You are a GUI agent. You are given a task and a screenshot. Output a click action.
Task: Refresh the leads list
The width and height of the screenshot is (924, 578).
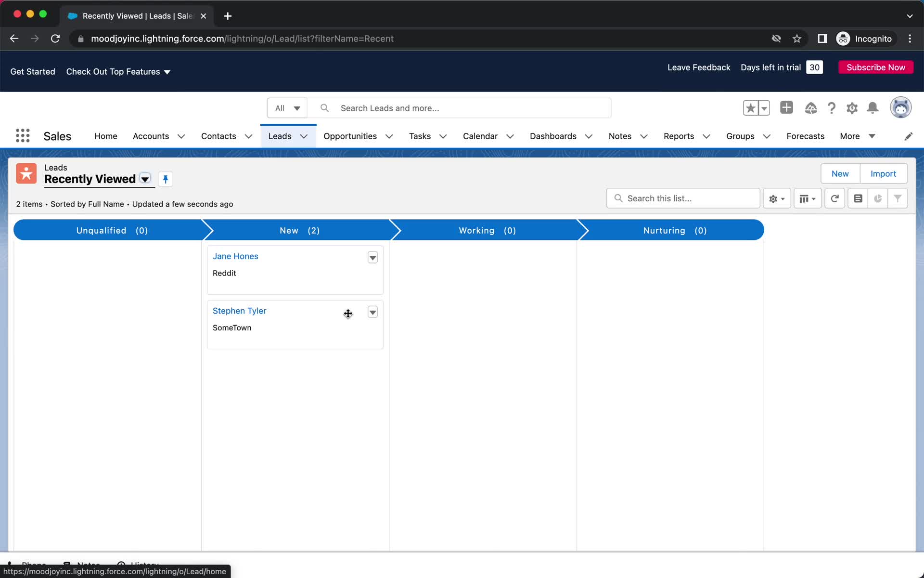834,198
